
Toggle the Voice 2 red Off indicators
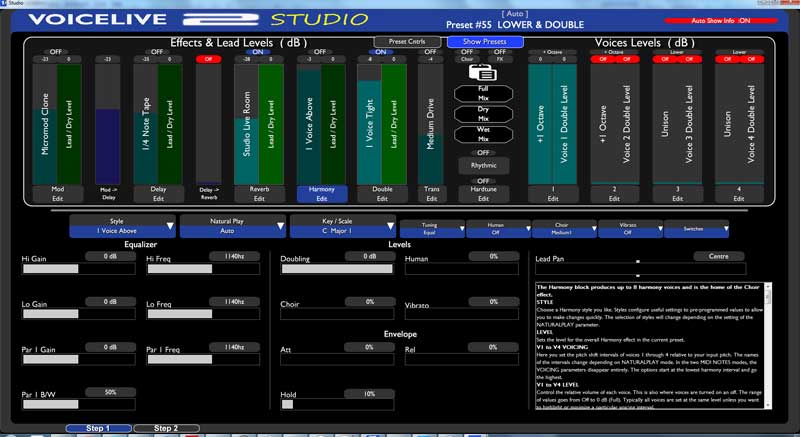coord(615,59)
